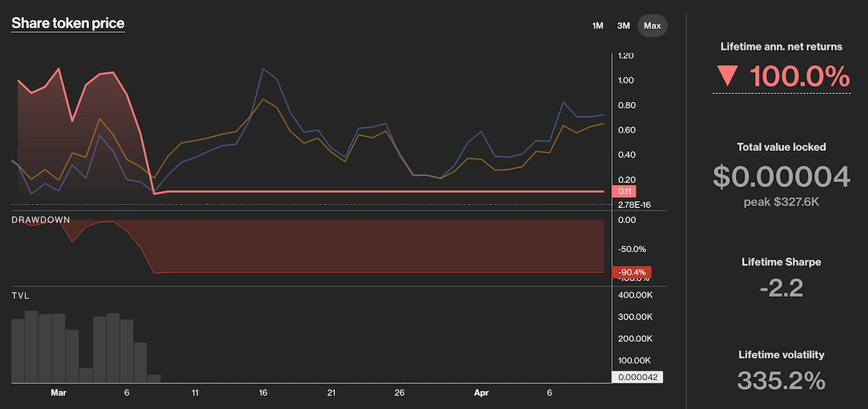868x409 pixels.
Task: Select the Max time range
Action: [x=652, y=25]
